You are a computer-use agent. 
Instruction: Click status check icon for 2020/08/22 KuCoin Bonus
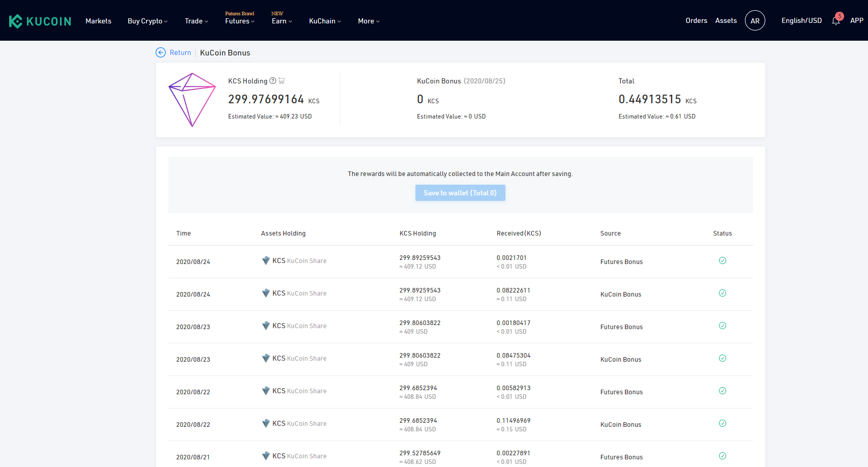722,423
